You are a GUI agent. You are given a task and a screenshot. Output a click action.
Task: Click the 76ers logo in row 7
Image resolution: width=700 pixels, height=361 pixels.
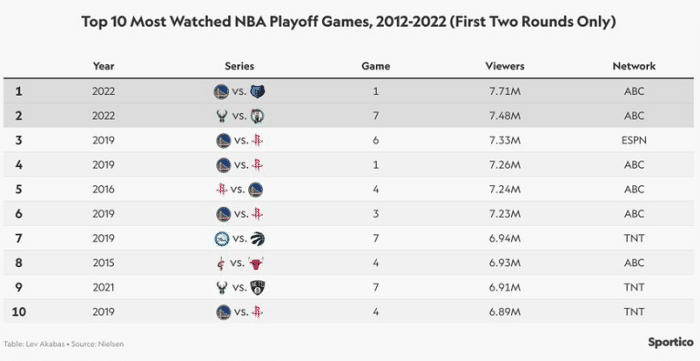click(222, 239)
